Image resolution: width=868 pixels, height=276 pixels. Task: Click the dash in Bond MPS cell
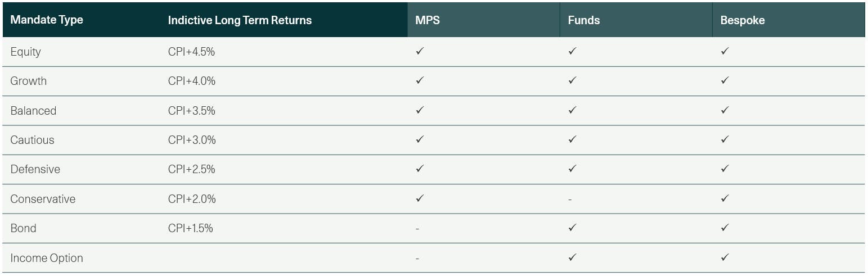(x=417, y=229)
